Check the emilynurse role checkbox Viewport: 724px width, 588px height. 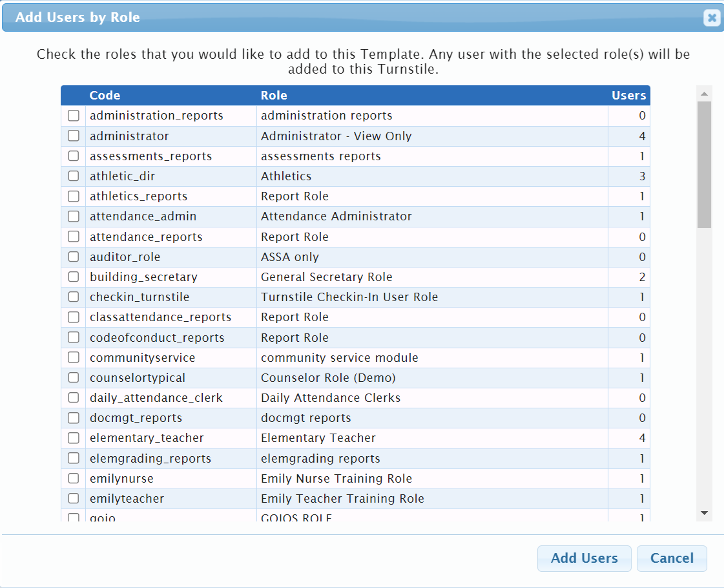74,479
